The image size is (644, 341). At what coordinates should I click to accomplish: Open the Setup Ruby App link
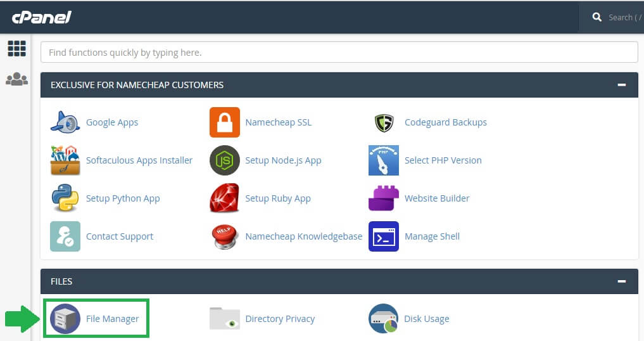point(278,198)
